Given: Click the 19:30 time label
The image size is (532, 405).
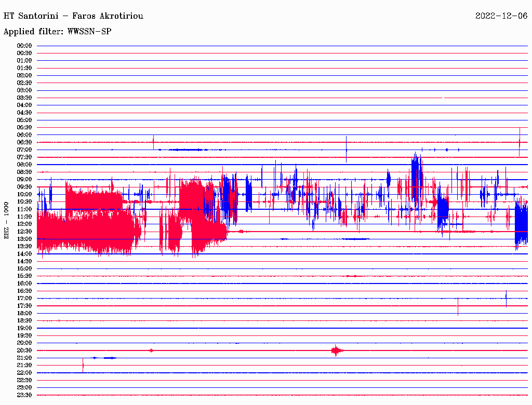Looking at the screenshot, I should (24, 336).
